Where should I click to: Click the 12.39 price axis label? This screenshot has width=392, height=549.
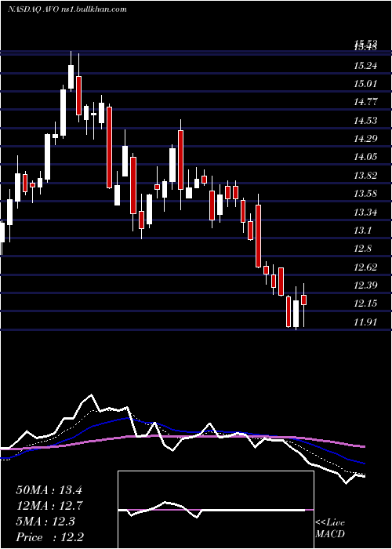(x=365, y=285)
